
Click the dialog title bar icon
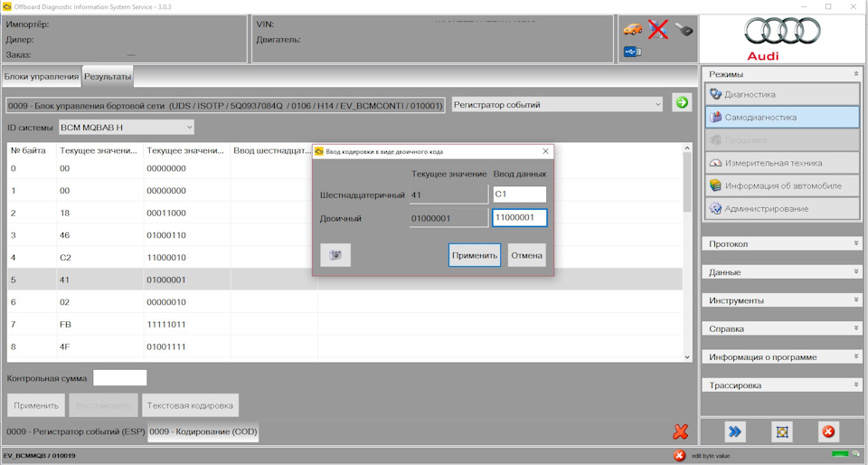point(319,151)
